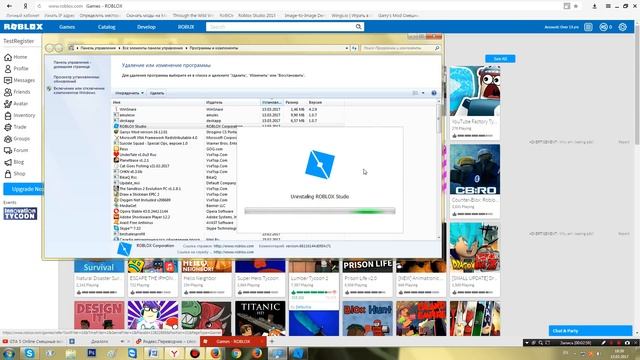
Task: Open the Titanic game thumbnail
Action: (x=260, y=318)
